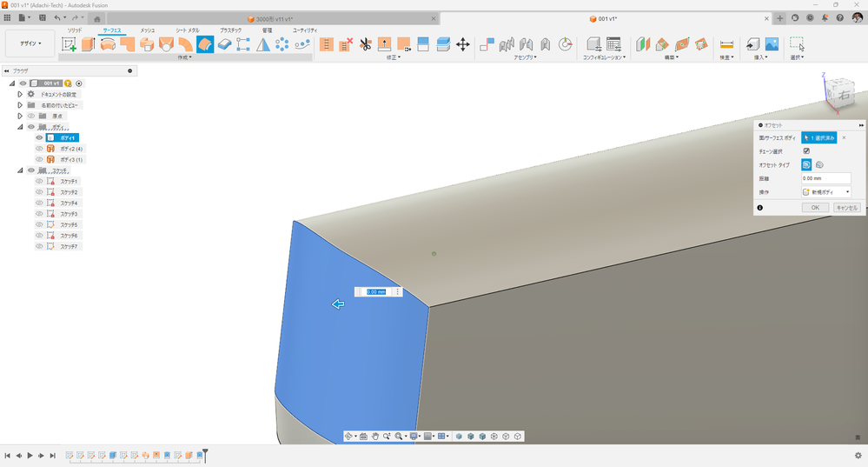Open the コンフィギュレーション panel dropdown
This screenshot has height=467, width=868.
(604, 57)
